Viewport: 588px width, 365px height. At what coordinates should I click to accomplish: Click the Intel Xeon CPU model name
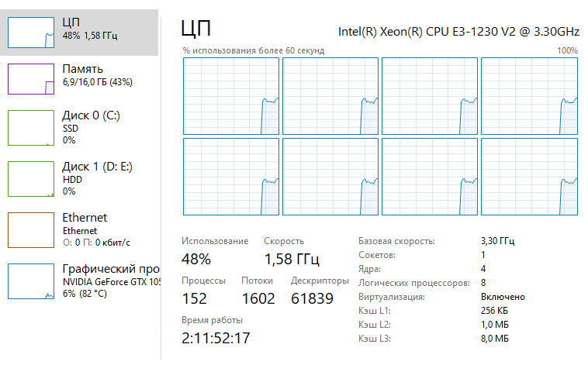458,32
